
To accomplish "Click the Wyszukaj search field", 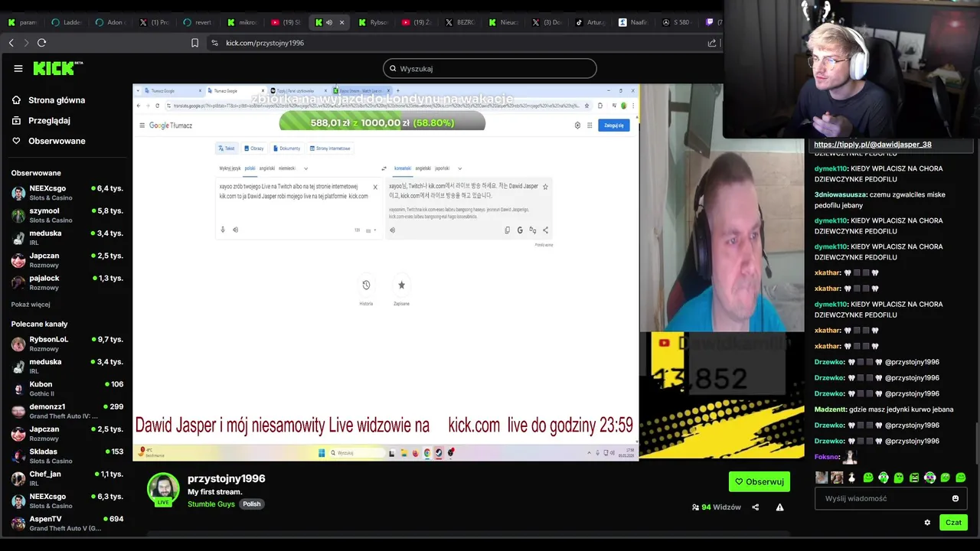I will [x=490, y=68].
